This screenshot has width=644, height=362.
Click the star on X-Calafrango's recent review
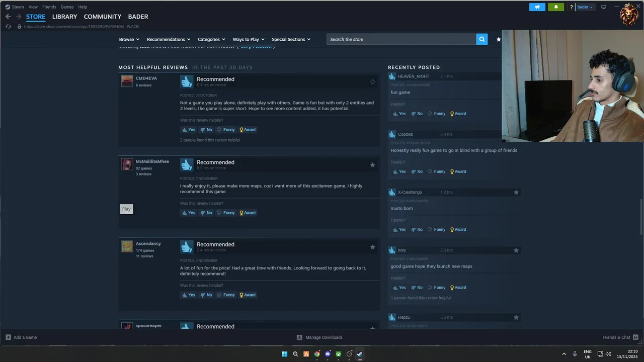pos(516,192)
